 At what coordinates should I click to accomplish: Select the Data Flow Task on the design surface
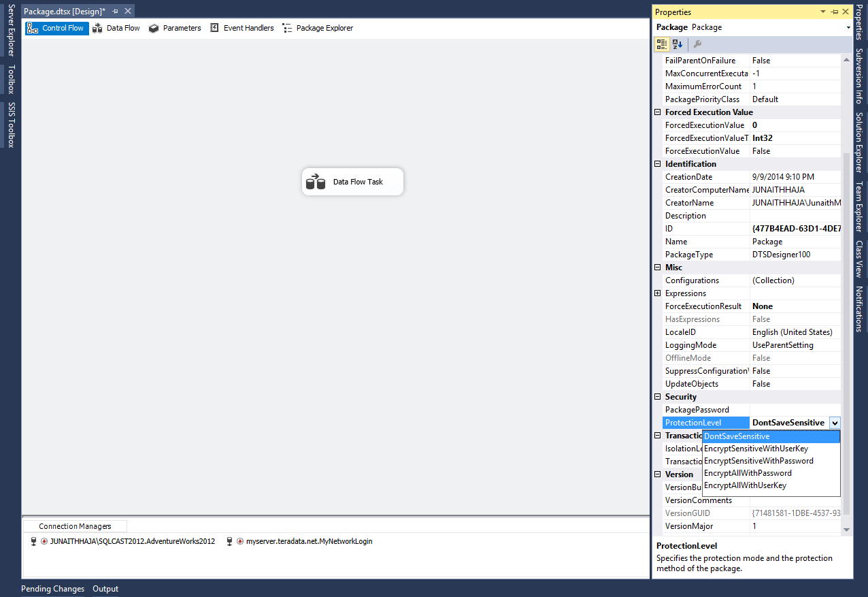tap(352, 181)
